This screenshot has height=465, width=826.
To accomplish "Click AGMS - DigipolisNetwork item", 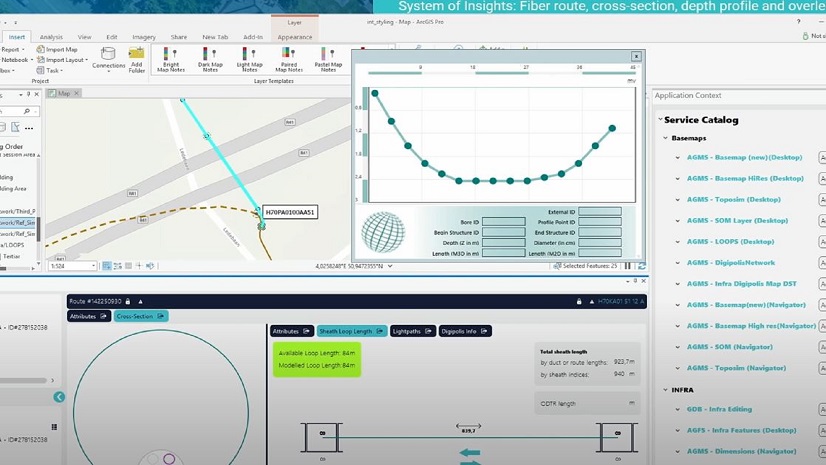I will (731, 263).
